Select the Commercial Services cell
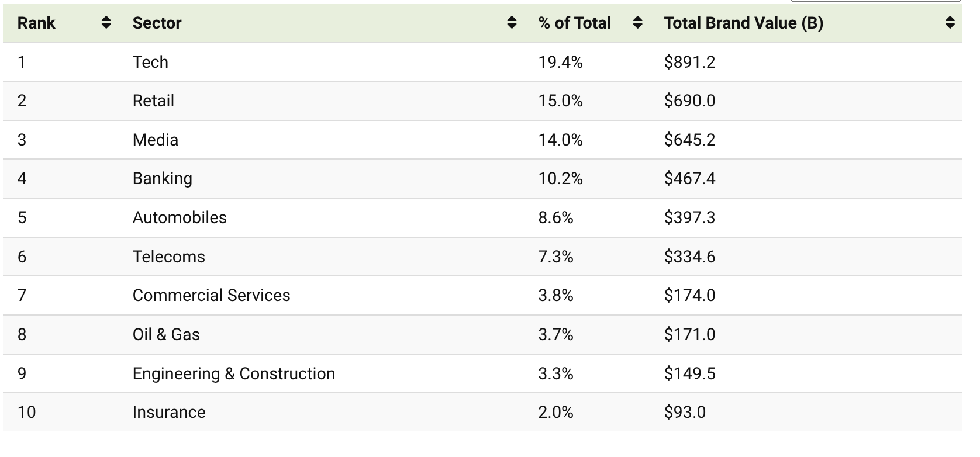The width and height of the screenshot is (980, 457). (211, 295)
